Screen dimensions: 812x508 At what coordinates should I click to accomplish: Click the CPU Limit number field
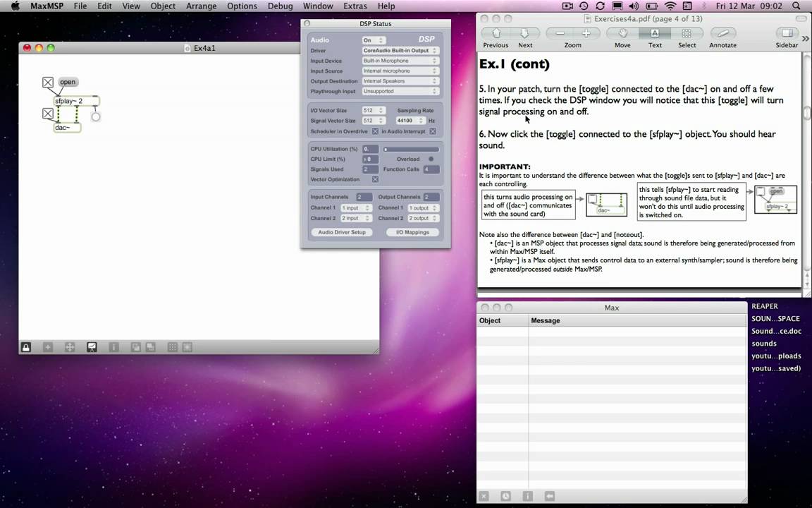click(370, 159)
